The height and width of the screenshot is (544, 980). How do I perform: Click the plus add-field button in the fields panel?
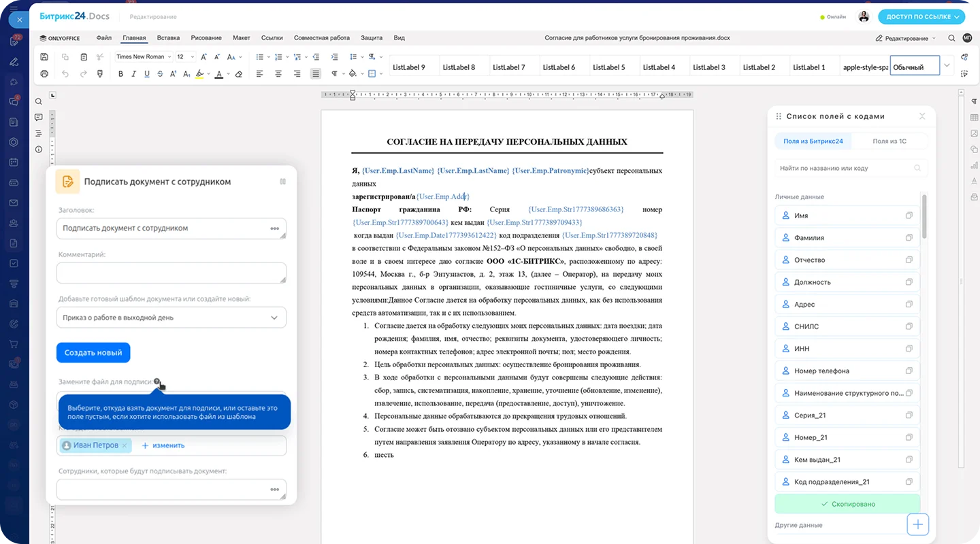click(918, 524)
